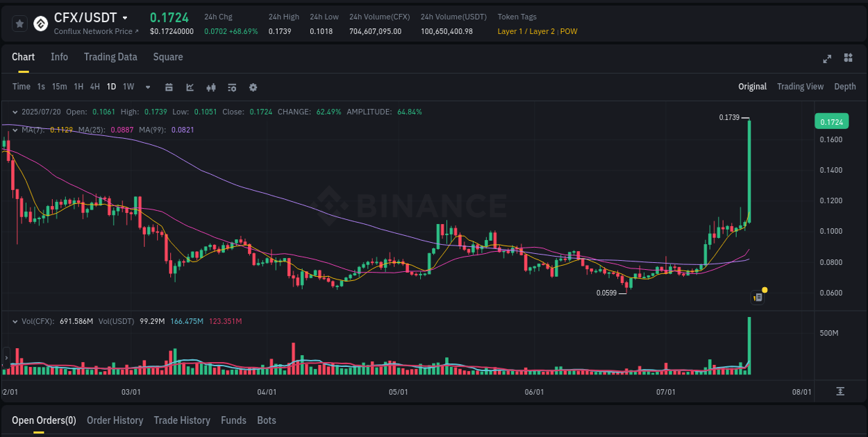The height and width of the screenshot is (437, 868).
Task: Click the calendar date-range icon
Action: point(169,87)
